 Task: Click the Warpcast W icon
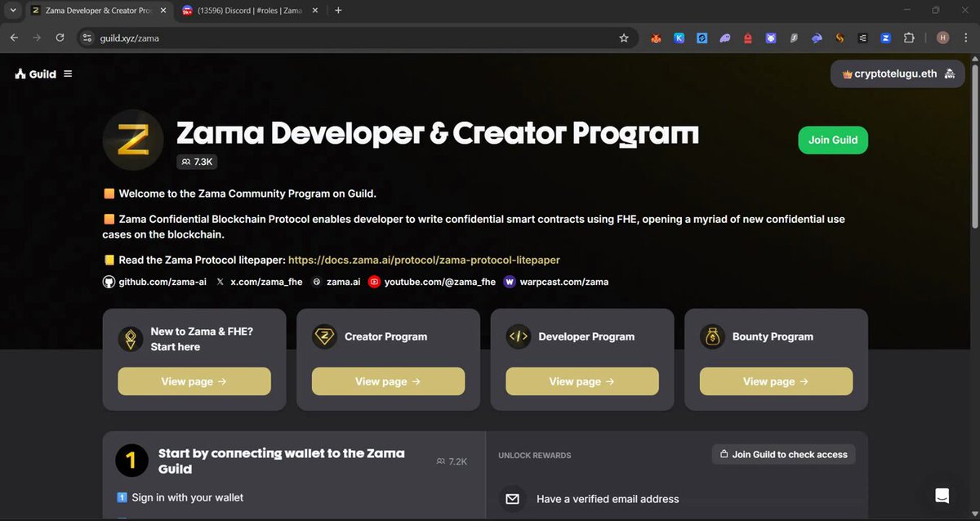(x=510, y=282)
